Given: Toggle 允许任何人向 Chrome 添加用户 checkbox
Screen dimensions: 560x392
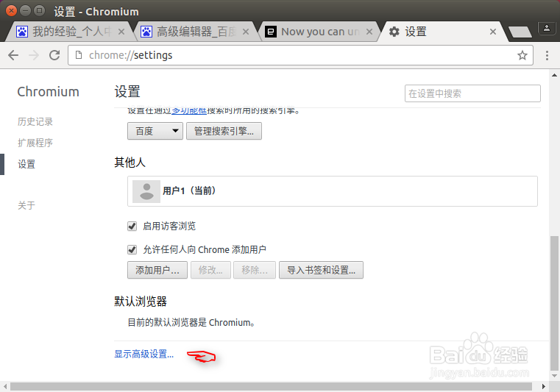Looking at the screenshot, I should point(132,249).
